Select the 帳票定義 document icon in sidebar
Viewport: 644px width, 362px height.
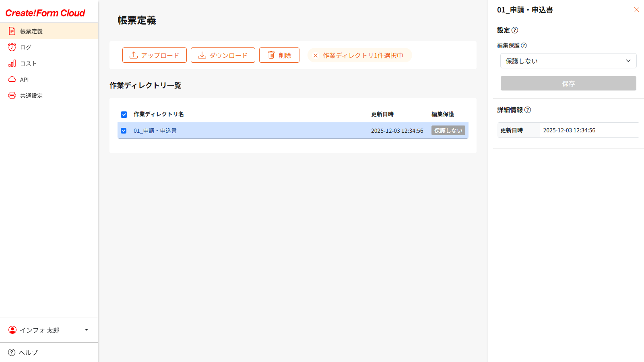12,31
